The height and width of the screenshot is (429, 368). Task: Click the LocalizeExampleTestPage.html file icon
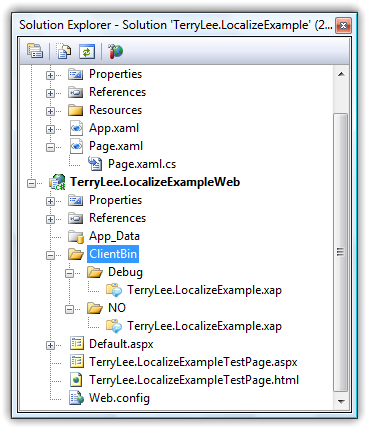click(x=77, y=380)
